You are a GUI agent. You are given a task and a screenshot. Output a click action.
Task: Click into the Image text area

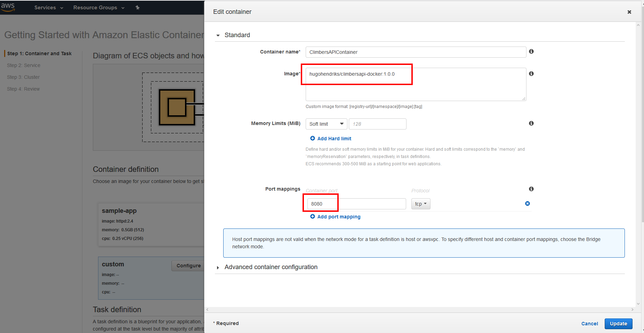pyautogui.click(x=416, y=84)
